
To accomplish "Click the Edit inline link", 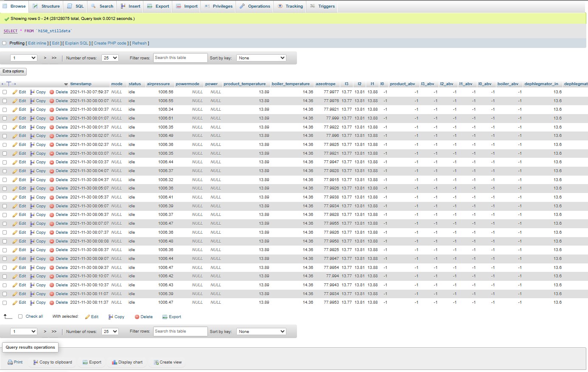I will tap(37, 43).
